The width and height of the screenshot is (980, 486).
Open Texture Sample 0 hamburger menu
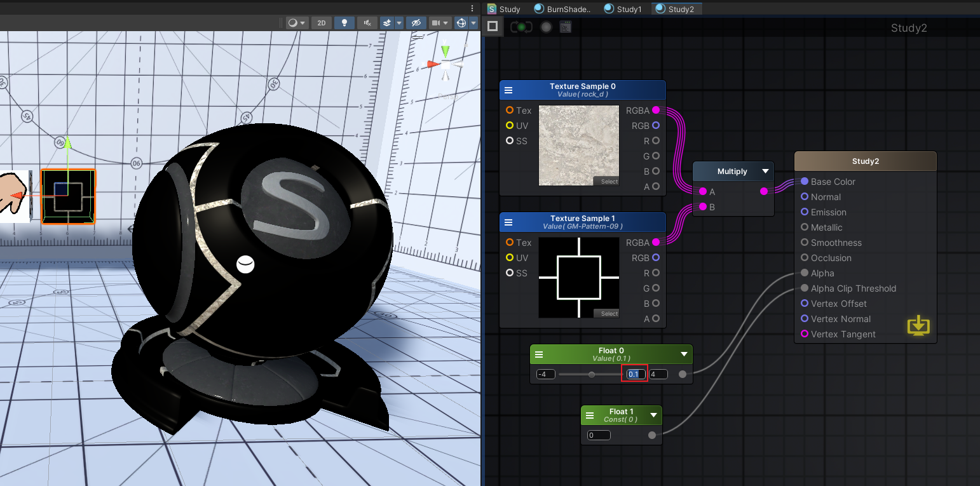(x=508, y=90)
